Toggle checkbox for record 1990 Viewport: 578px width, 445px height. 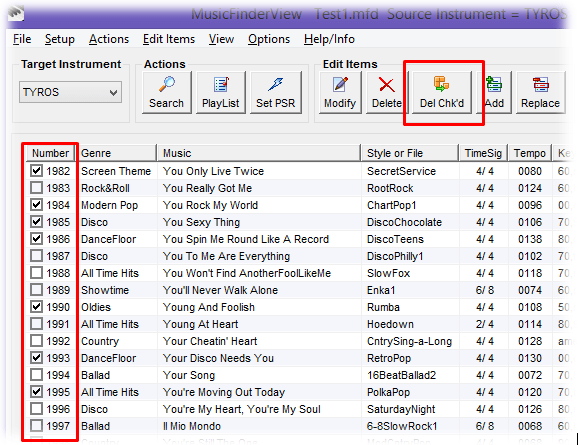click(x=36, y=307)
